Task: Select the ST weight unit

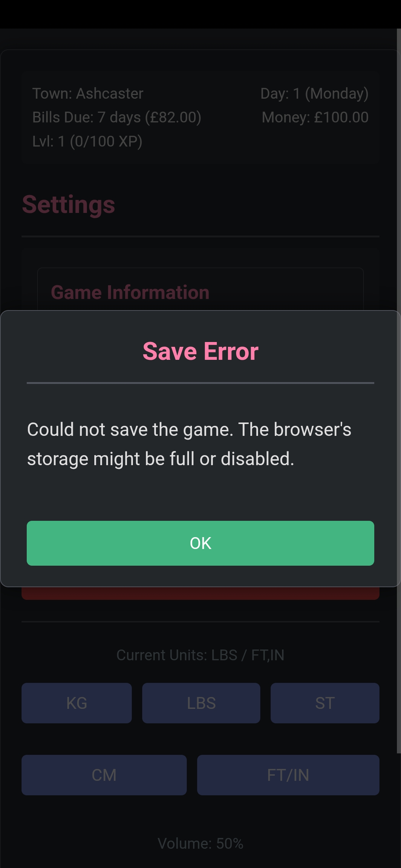Action: (x=325, y=703)
